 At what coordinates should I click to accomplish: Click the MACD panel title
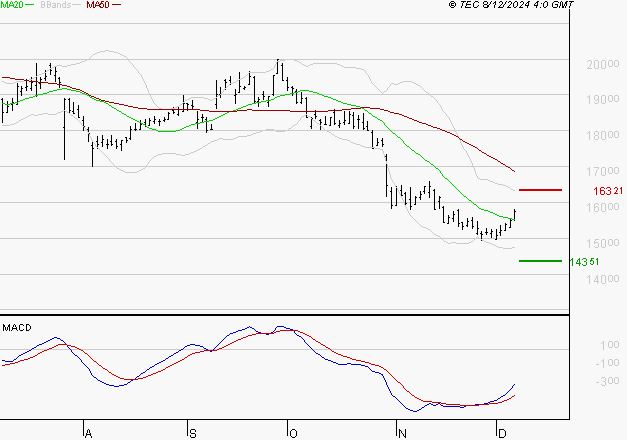pyautogui.click(x=17, y=327)
